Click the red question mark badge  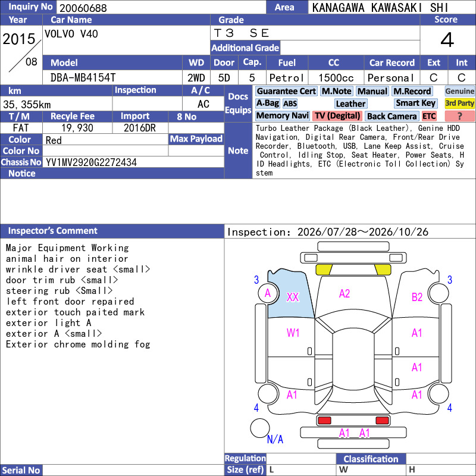(459, 116)
